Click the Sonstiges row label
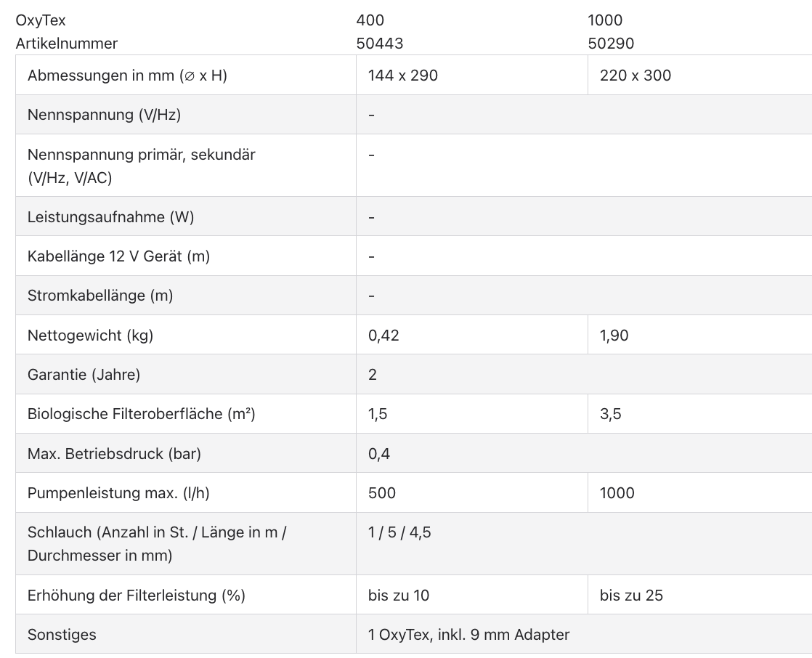This screenshot has width=812, height=658. point(62,635)
